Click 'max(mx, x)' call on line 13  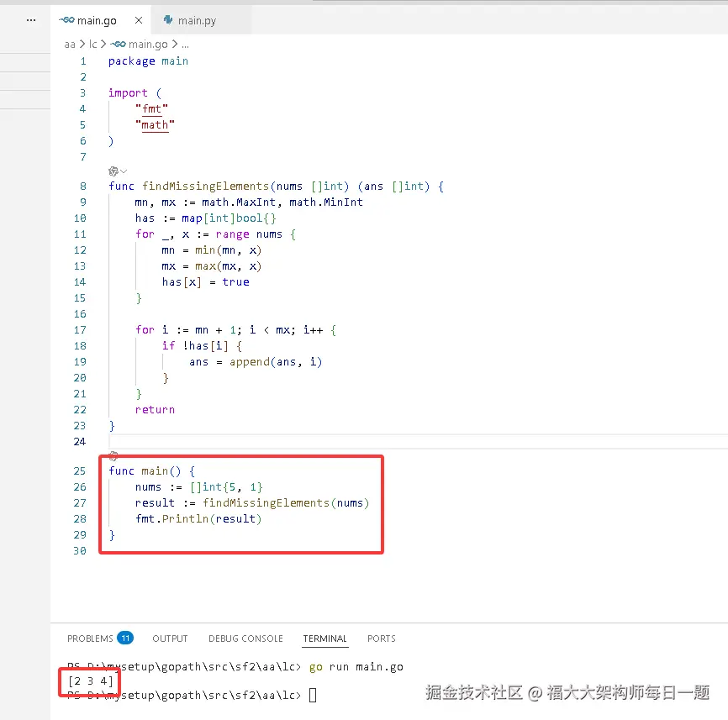(228, 266)
